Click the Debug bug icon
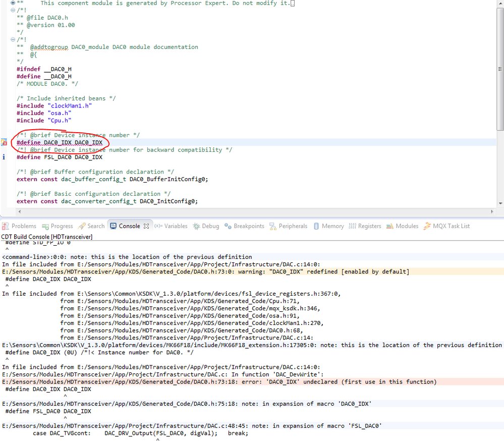 pyautogui.click(x=196, y=226)
